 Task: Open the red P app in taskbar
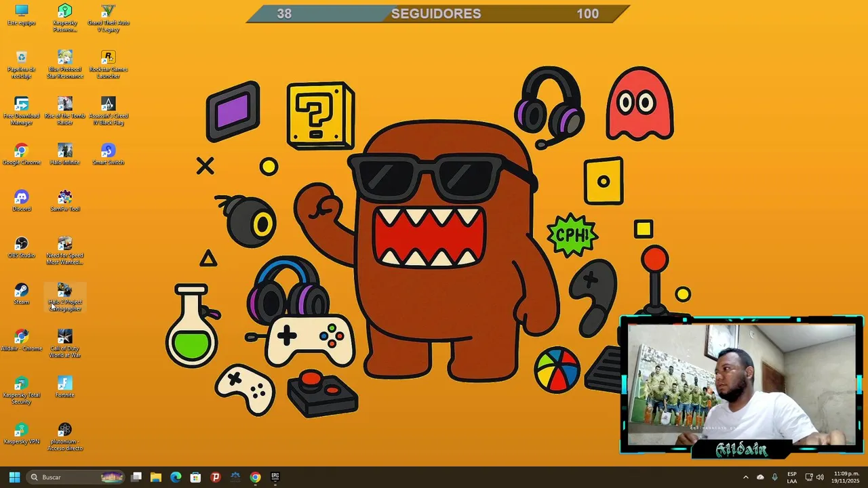click(216, 477)
